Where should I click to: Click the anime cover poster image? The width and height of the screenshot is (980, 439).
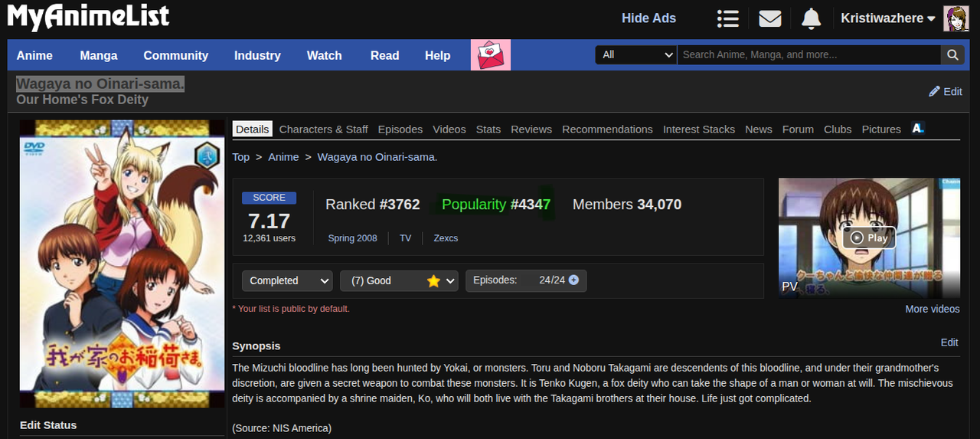[122, 264]
